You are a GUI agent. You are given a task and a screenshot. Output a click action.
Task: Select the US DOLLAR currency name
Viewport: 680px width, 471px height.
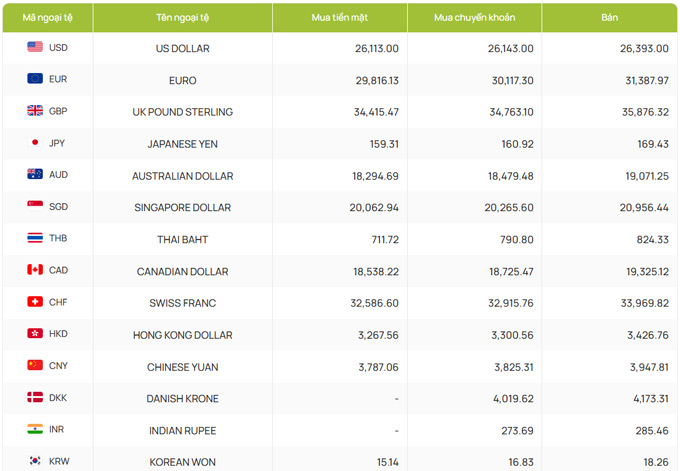(x=183, y=48)
